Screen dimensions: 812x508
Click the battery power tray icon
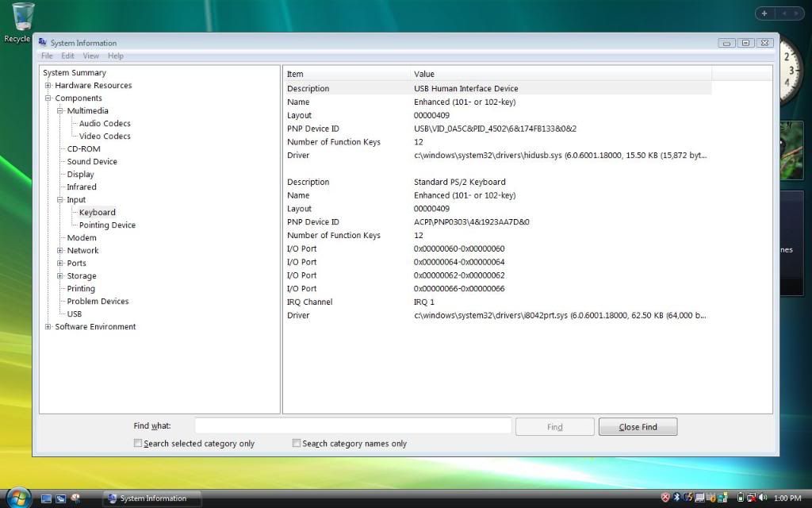pos(740,498)
